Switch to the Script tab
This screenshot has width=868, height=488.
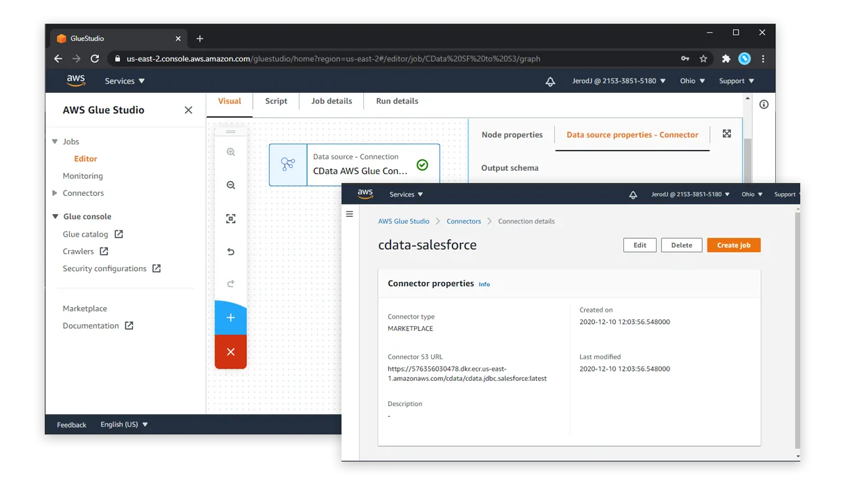click(276, 100)
